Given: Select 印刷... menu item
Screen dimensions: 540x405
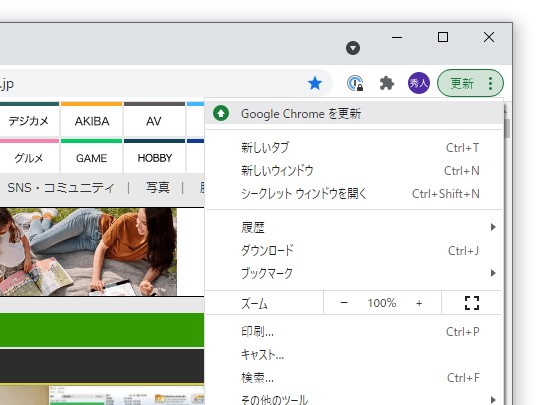Looking at the screenshot, I should point(353,332).
